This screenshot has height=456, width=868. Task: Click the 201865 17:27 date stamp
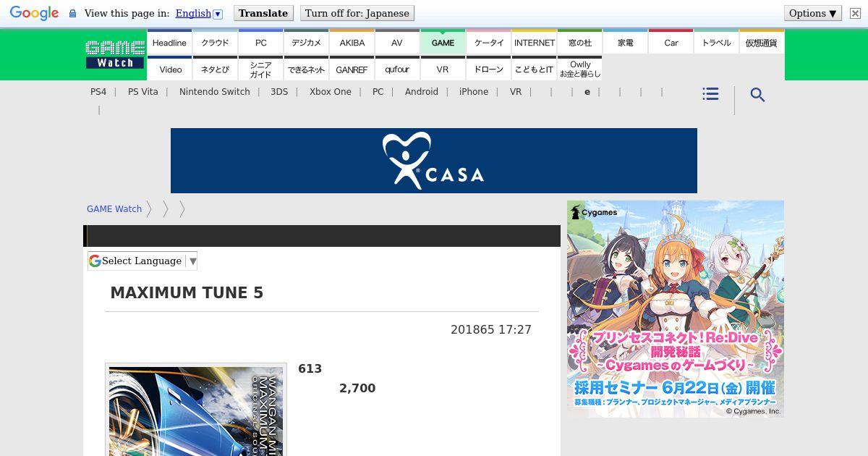coord(491,330)
